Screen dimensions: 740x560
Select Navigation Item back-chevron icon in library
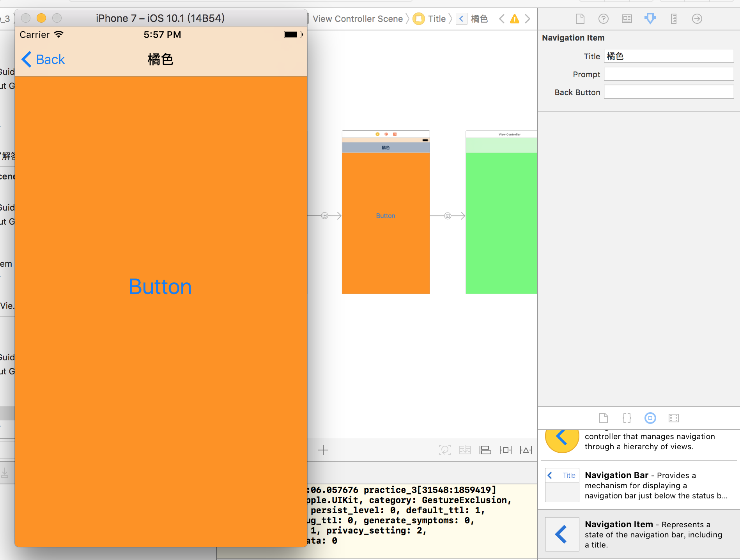[x=562, y=534]
